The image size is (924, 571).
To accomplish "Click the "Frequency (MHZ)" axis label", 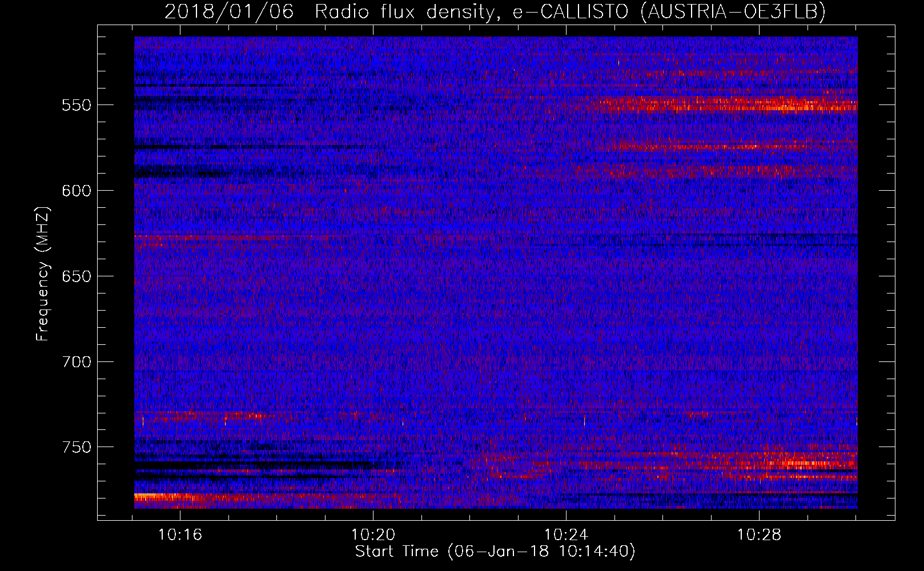I will point(43,274).
